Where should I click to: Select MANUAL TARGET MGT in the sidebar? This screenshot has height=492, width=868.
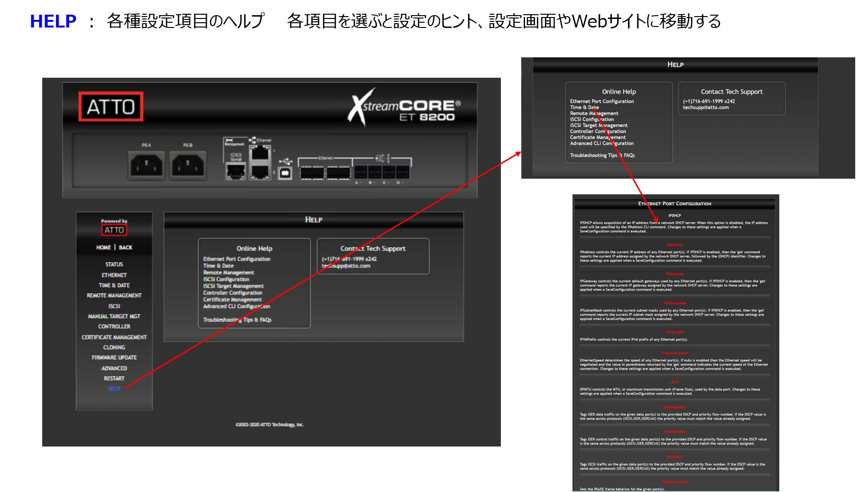(x=114, y=316)
